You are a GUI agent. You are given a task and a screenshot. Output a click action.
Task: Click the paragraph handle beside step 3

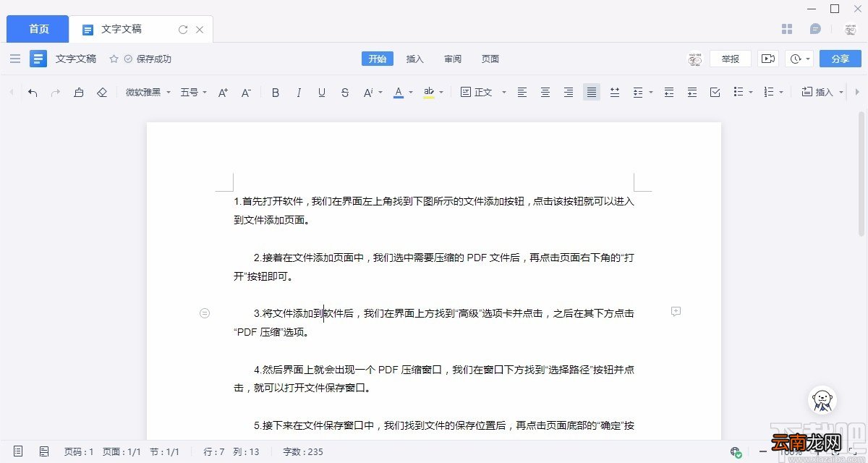[205, 313]
